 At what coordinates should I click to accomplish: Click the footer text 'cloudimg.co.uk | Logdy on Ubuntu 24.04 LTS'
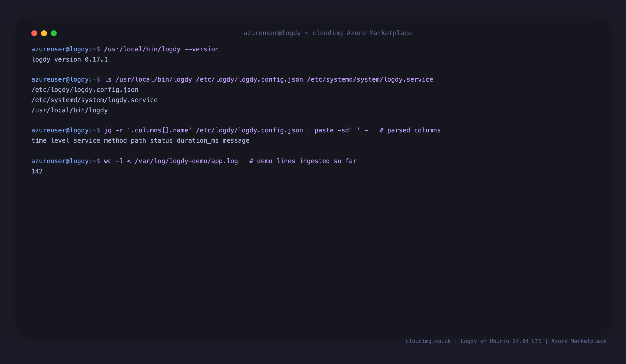(473, 341)
